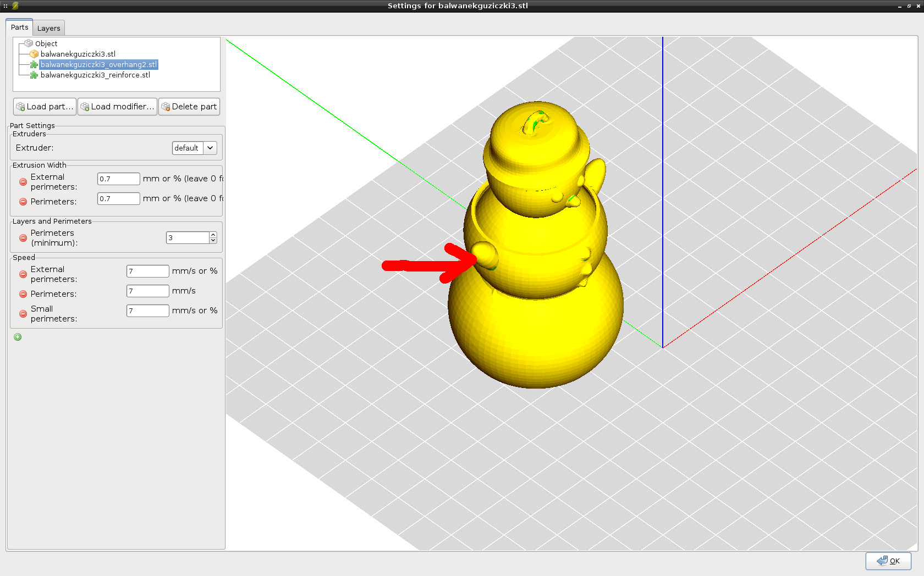Remove the External perimeters extrusion width override
Screen dimensions: 924x576
[23, 182]
